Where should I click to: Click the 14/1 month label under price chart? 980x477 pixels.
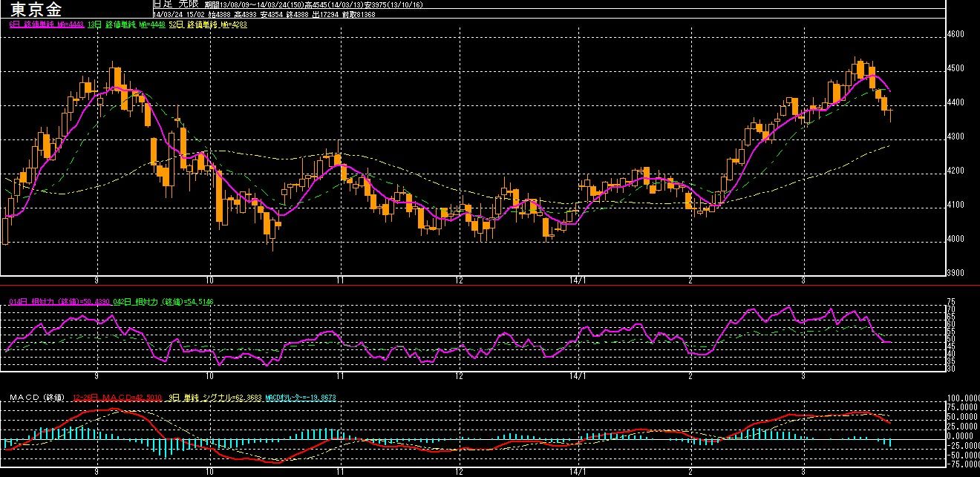(579, 280)
